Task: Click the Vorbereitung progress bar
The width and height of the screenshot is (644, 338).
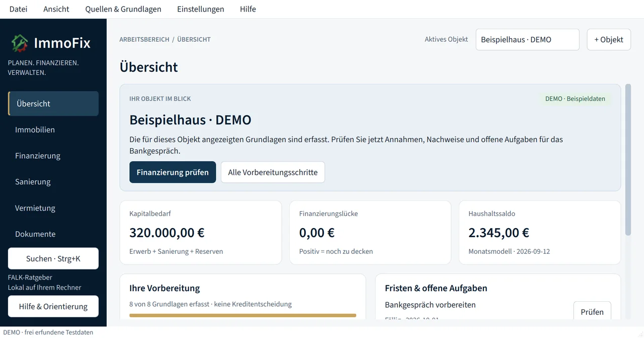Action: point(243,315)
